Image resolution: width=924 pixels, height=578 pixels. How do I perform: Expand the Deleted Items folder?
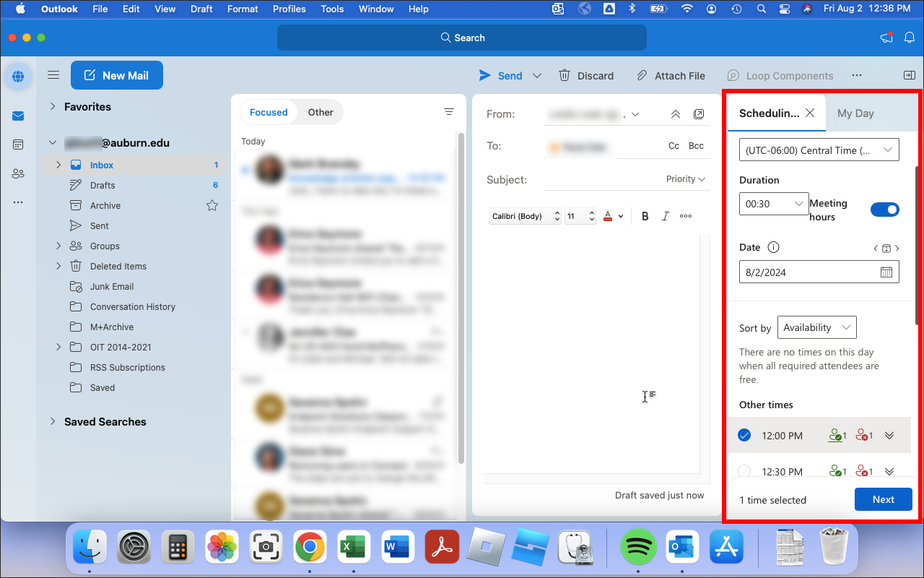click(58, 266)
